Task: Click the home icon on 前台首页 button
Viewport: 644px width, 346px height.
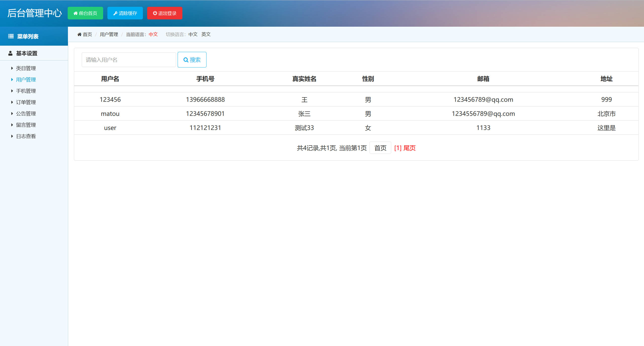Action: click(x=76, y=13)
